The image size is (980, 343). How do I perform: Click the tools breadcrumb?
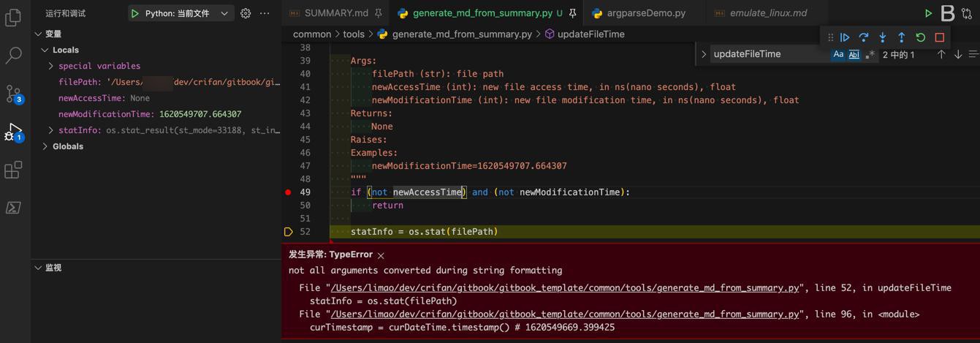[354, 34]
